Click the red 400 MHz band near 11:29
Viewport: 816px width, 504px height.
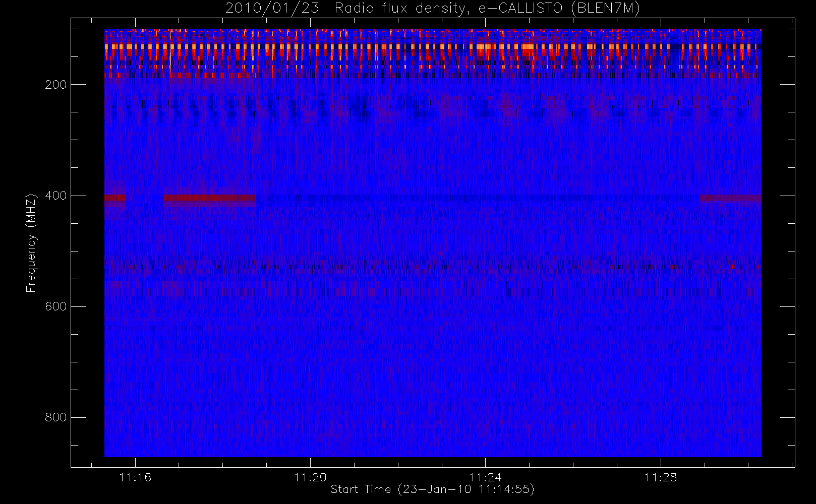pos(730,198)
